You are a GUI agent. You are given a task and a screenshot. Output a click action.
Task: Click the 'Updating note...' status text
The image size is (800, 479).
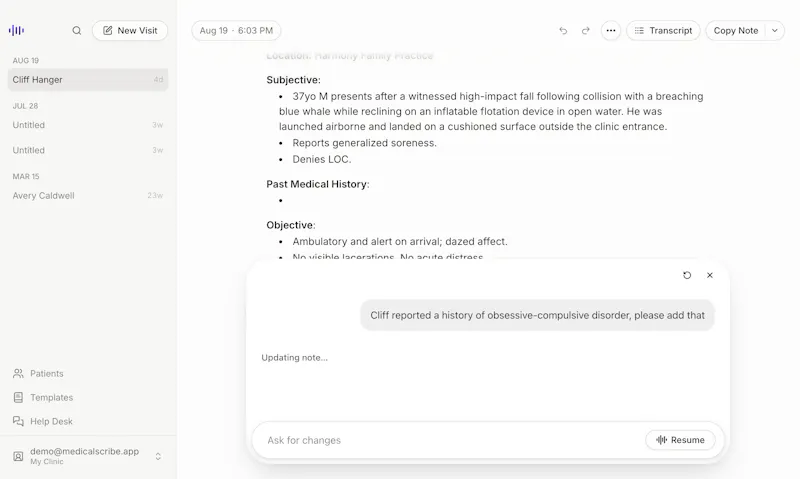point(294,358)
